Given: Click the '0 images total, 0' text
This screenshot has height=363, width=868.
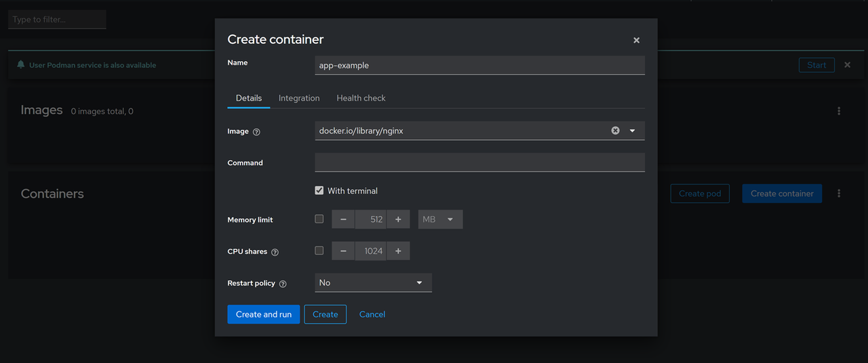Looking at the screenshot, I should pos(102,111).
